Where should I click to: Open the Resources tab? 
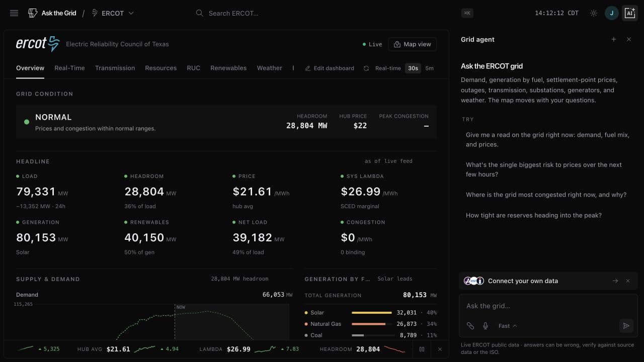pyautogui.click(x=161, y=68)
